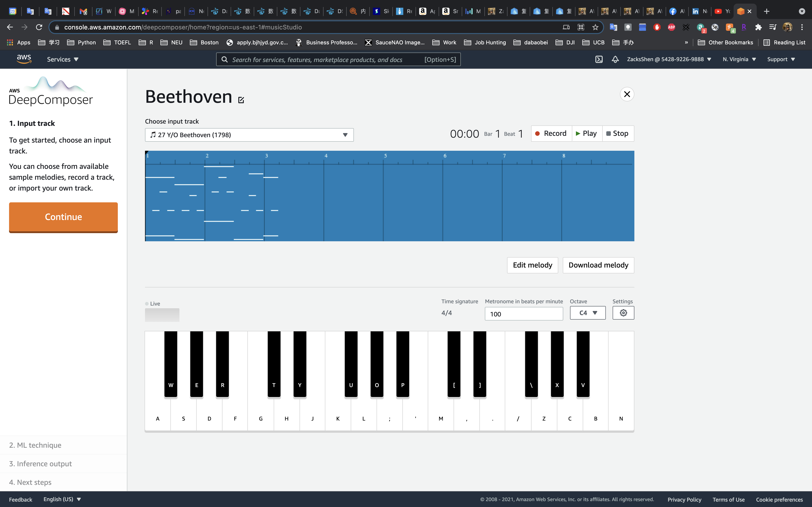Click bar 4 marker on the timeline ruler
Screen dimensions: 812x507
[326, 156]
